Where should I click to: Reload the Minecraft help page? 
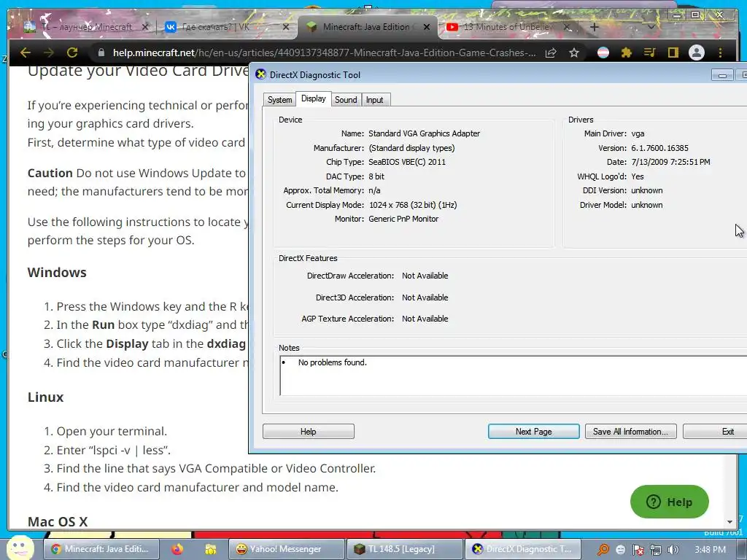(72, 52)
